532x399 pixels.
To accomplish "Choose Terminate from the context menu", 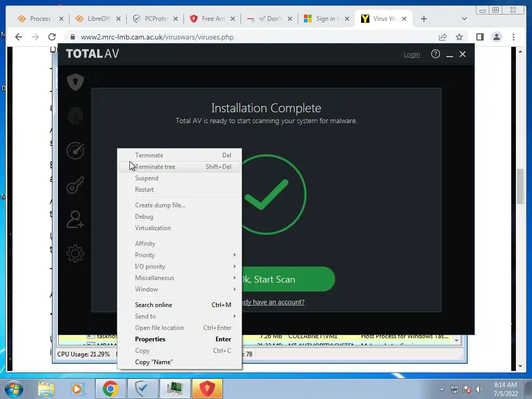I will pyautogui.click(x=180, y=155).
